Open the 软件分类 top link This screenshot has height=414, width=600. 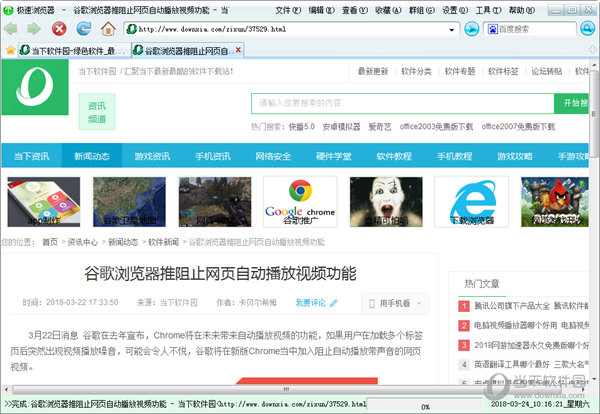point(416,71)
